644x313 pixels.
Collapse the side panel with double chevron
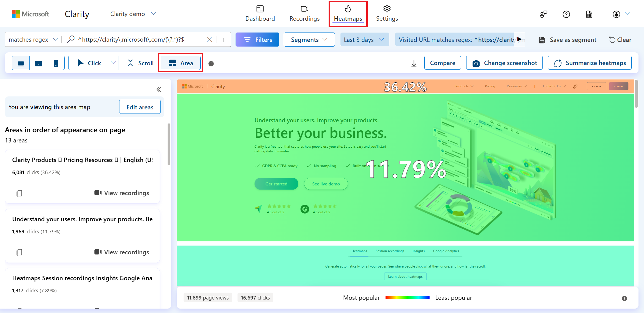159,90
